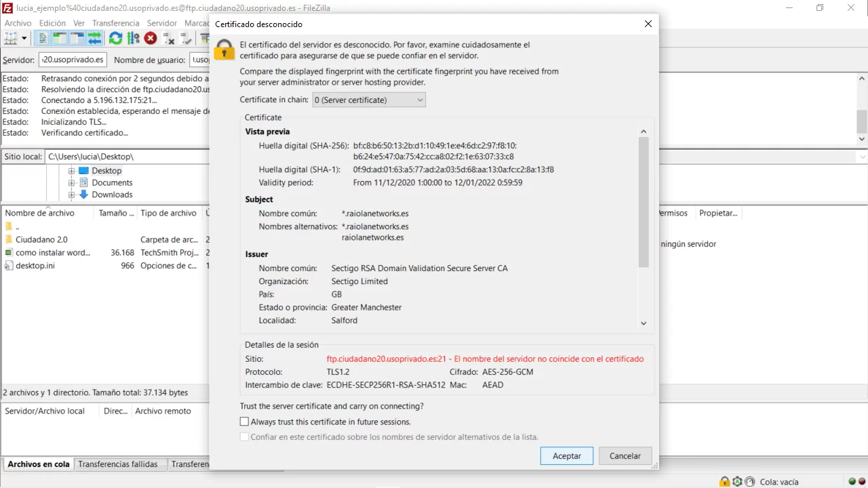Click the message log scrollbar thumb

[862, 121]
